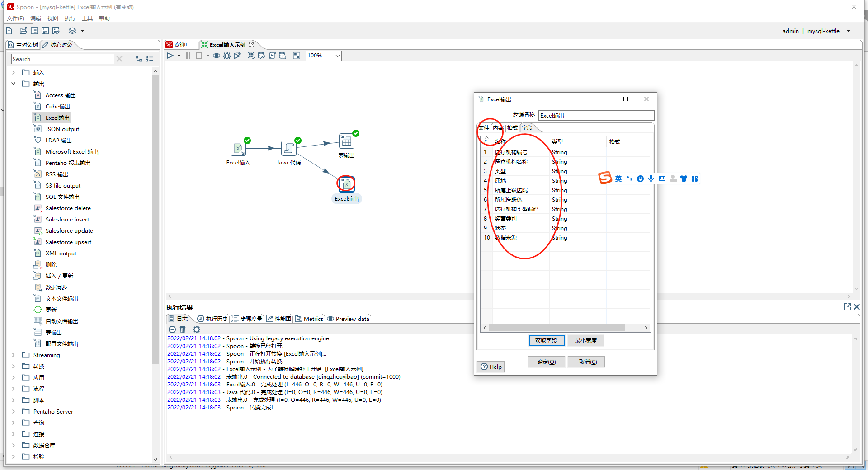The width and height of the screenshot is (868, 470).
Task: Click the 确定 button in dialog
Action: (546, 362)
